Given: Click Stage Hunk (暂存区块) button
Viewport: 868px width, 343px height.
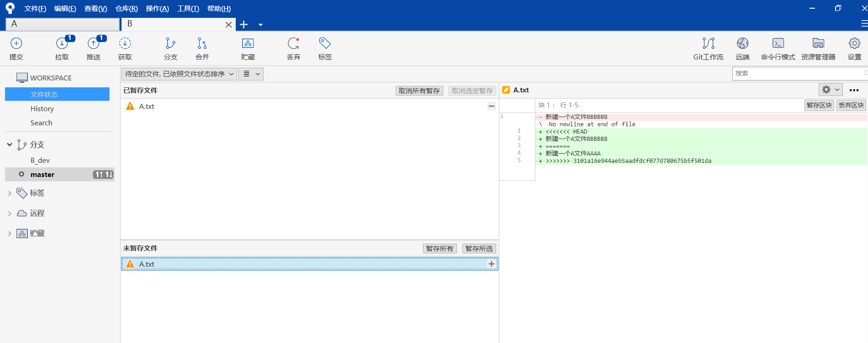Looking at the screenshot, I should click(819, 105).
